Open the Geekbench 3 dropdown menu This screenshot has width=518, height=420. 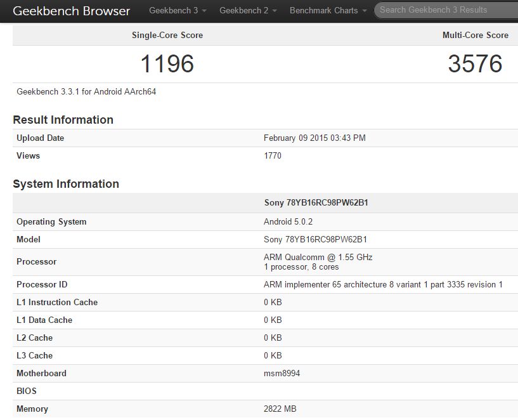click(178, 11)
